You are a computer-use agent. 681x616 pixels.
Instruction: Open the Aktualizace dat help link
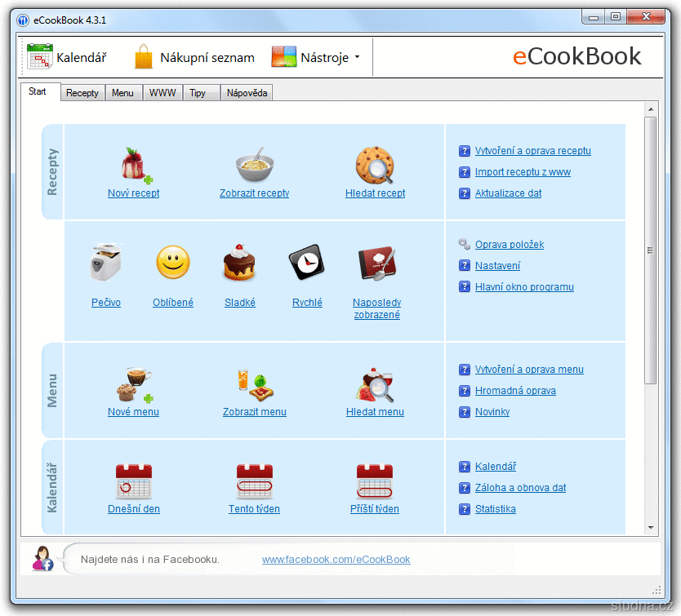(508, 193)
